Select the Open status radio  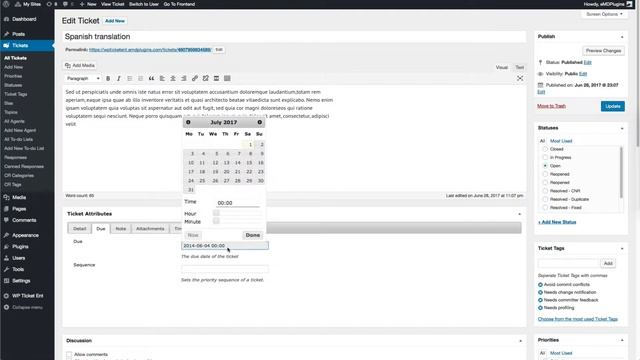click(545, 166)
